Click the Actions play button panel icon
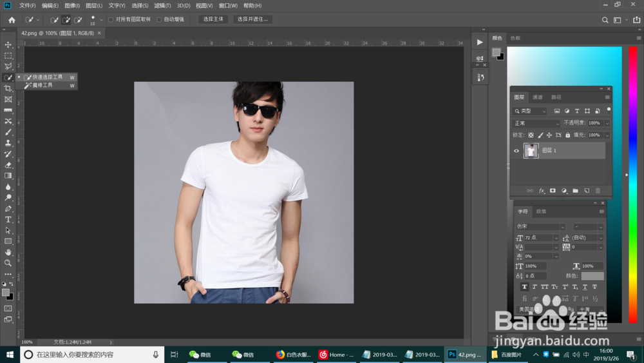The width and height of the screenshot is (644, 363). [480, 42]
